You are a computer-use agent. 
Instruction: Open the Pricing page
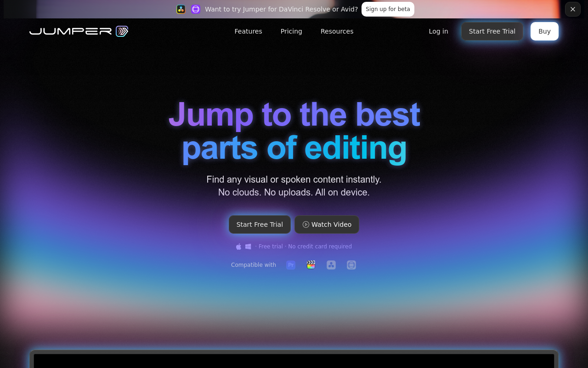(291, 31)
